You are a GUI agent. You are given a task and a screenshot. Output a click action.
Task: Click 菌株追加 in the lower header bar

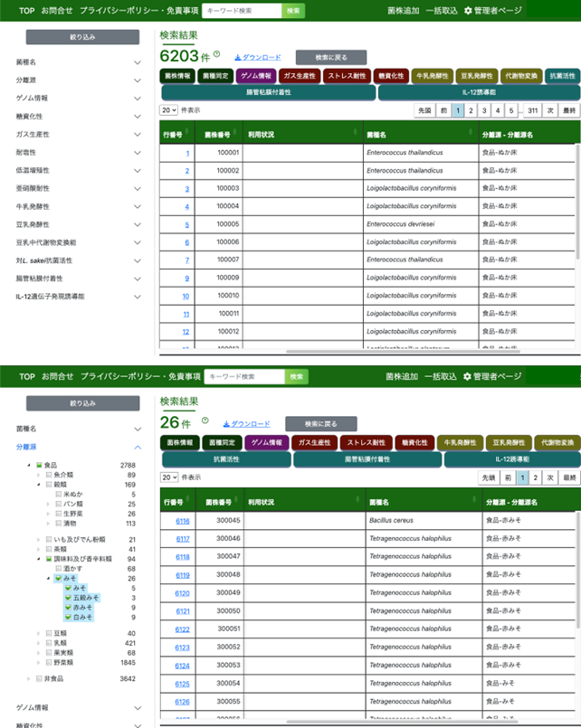coord(402,376)
